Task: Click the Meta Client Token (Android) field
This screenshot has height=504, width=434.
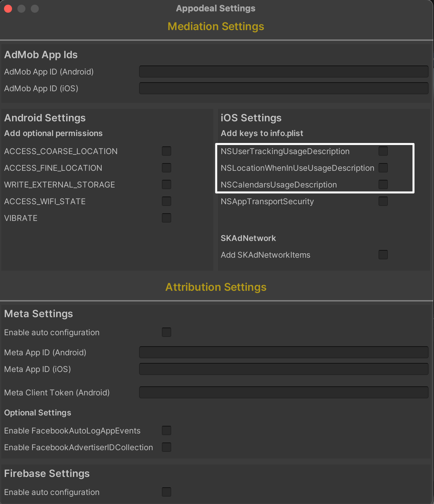Action: tap(284, 392)
